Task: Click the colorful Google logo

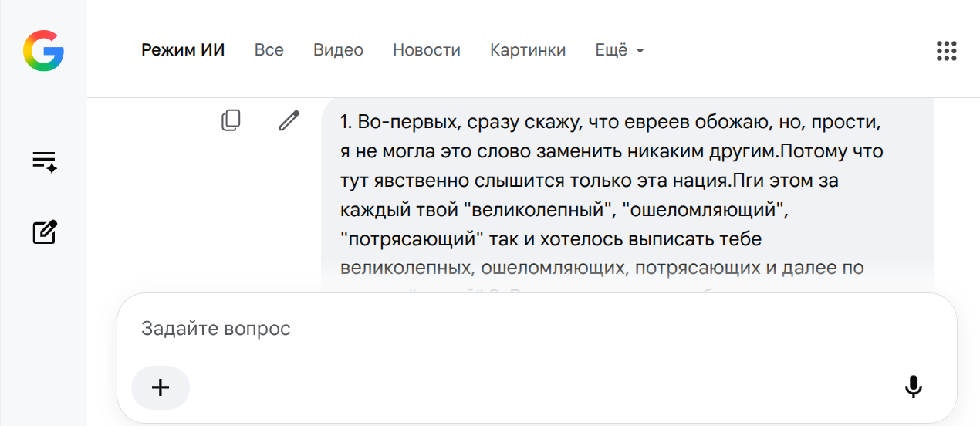Action: pyautogui.click(x=43, y=51)
